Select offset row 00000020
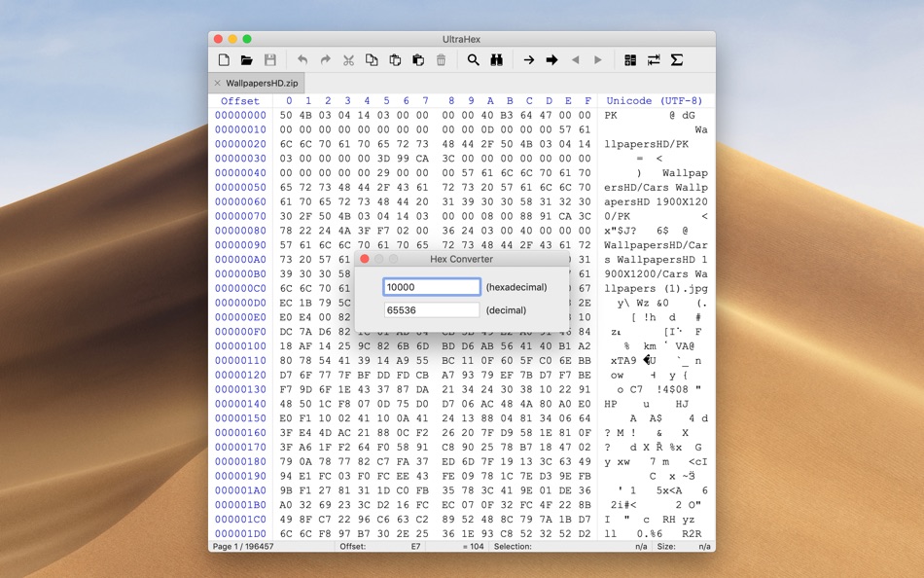The height and width of the screenshot is (578, 924). (240, 144)
